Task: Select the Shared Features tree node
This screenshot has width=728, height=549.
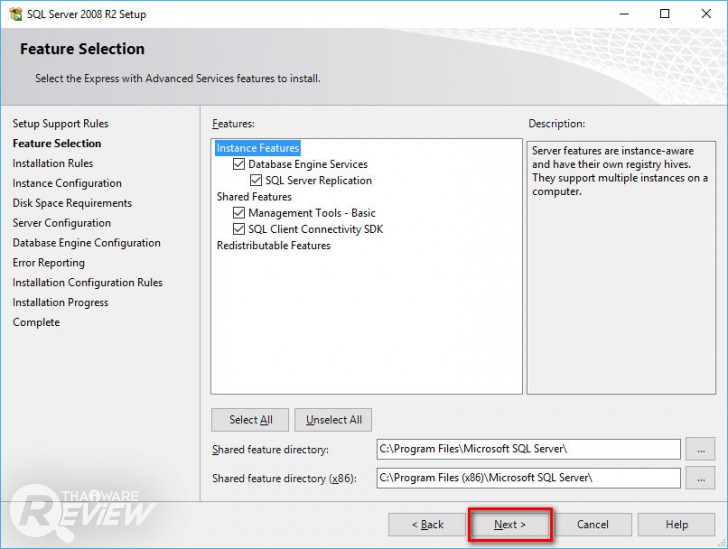Action: 254,196
